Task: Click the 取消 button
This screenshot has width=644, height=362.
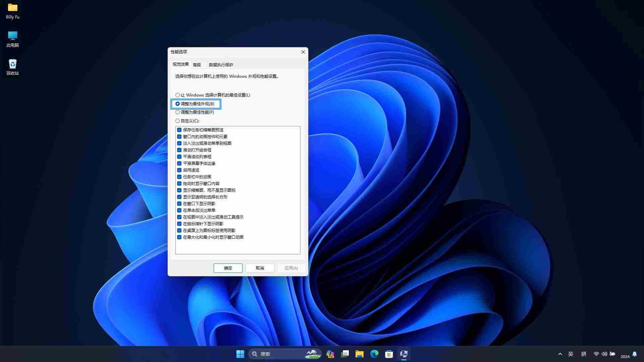Action: (x=260, y=268)
